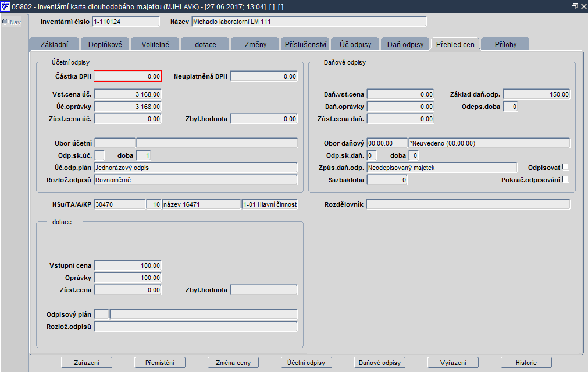Click the Částka DPH field

click(127, 76)
